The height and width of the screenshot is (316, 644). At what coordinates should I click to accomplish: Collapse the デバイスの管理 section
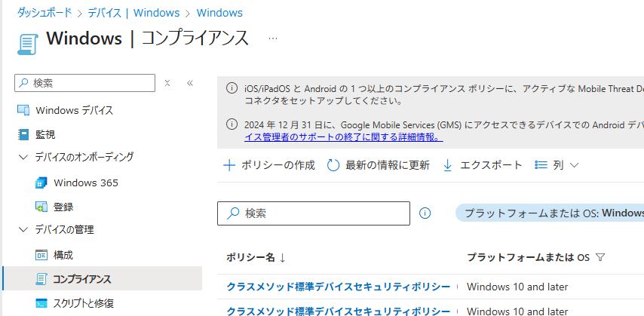(22, 229)
